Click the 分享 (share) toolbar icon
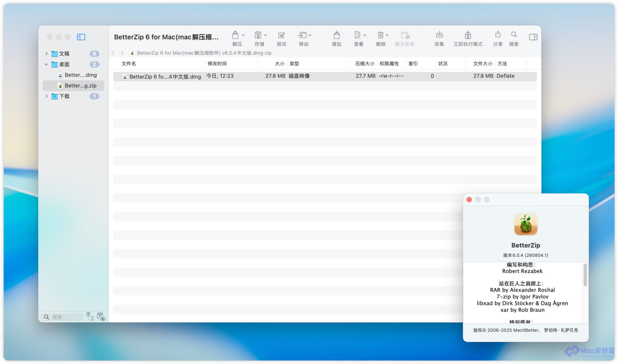Screen dimensions: 618x364 click(x=498, y=34)
